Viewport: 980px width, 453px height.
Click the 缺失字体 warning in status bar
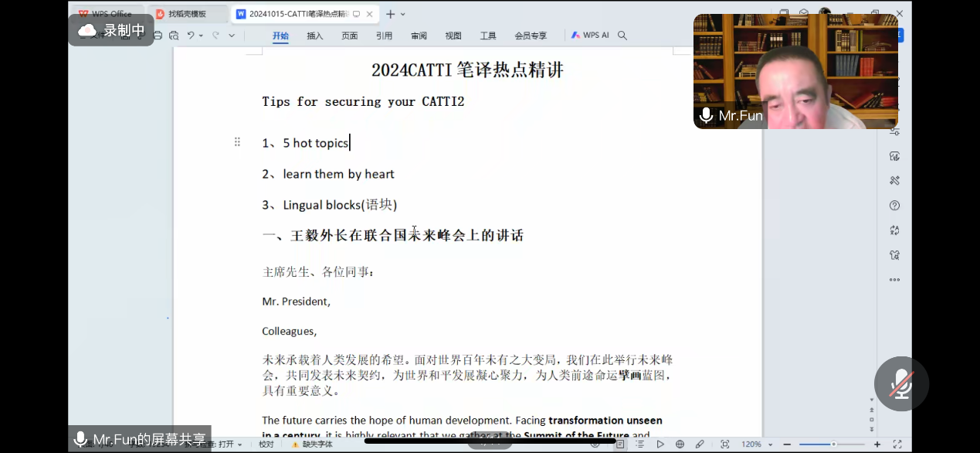click(x=313, y=444)
